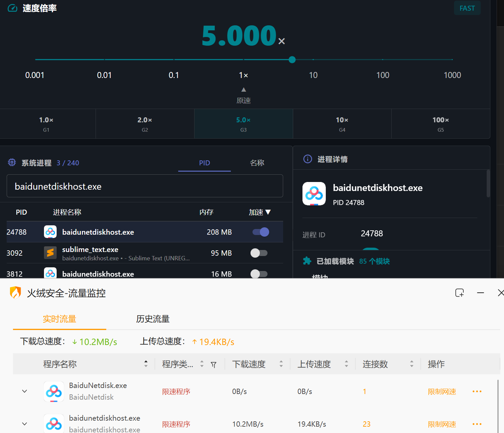Disable acceleration for PID 24788
Image resolution: width=504 pixels, height=433 pixels.
pos(261,232)
